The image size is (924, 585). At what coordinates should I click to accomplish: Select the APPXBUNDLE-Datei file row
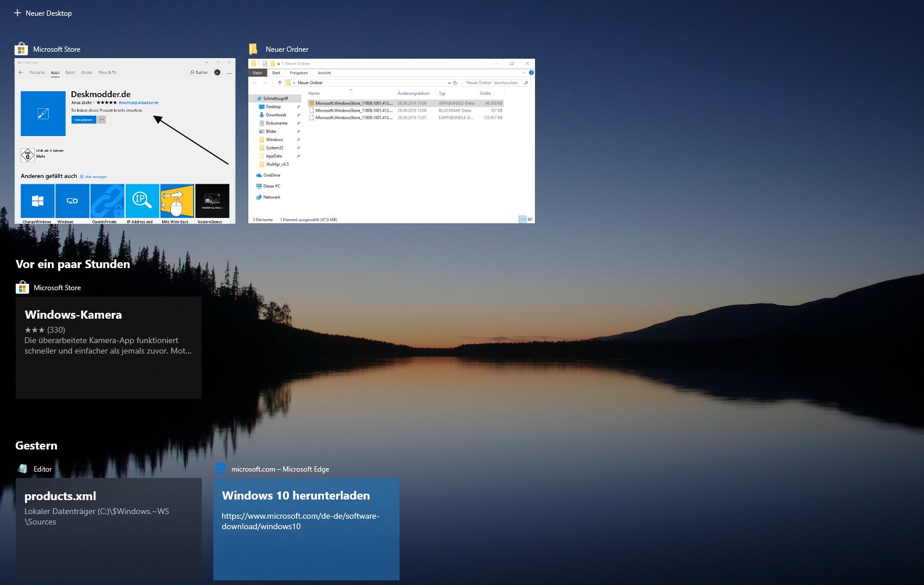click(405, 103)
